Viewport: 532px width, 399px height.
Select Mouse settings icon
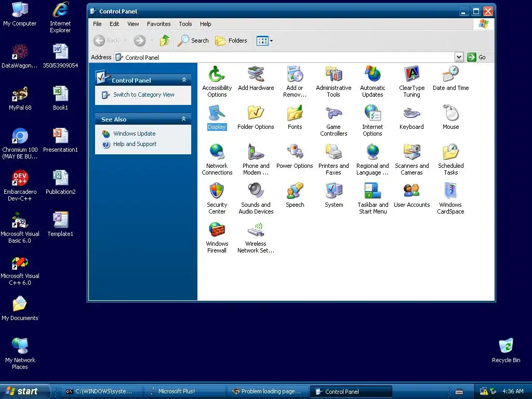click(x=450, y=117)
